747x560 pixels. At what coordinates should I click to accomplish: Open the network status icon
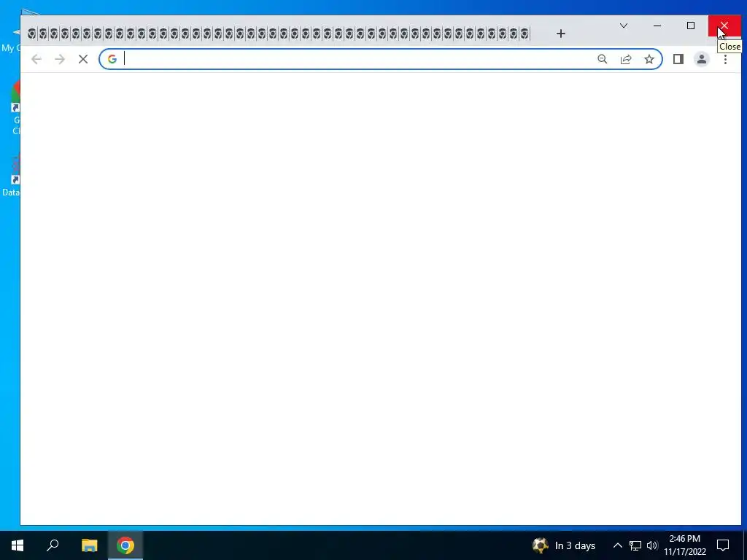click(635, 545)
